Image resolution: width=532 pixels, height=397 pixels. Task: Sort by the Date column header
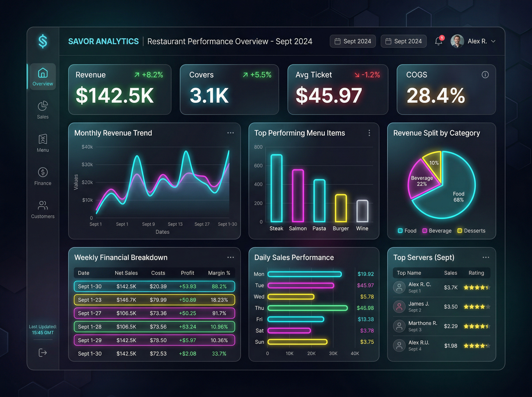point(83,273)
